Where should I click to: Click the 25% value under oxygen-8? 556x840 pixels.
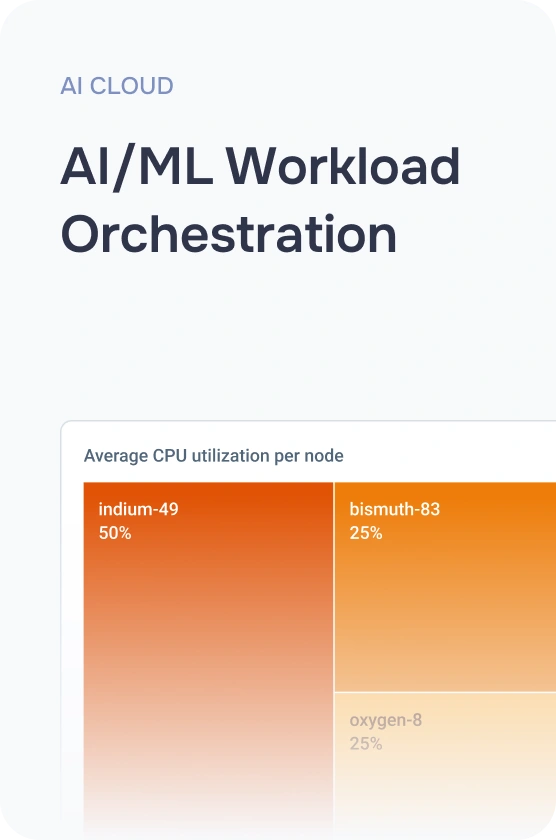(366, 744)
